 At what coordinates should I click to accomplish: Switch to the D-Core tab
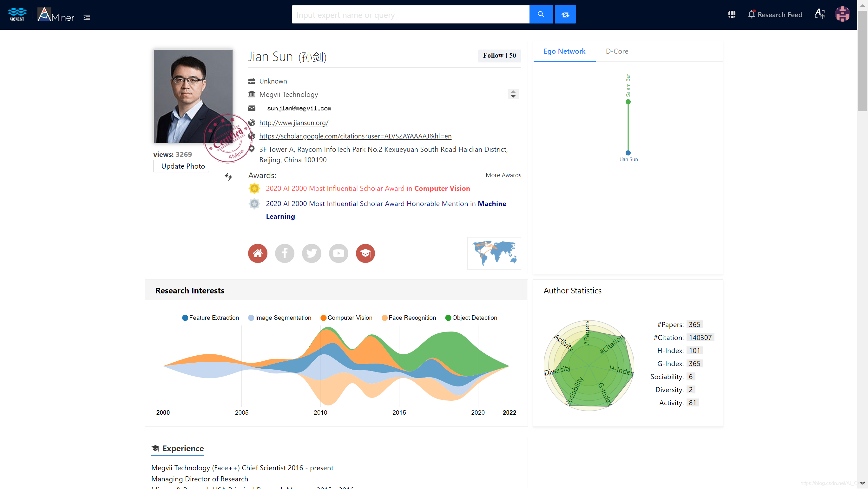pyautogui.click(x=617, y=51)
